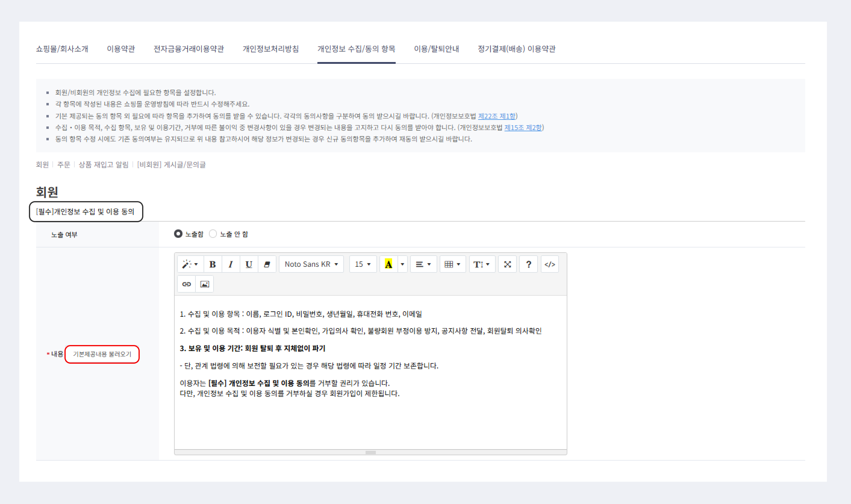Click the underline toolbar button
851x504 pixels.
click(248, 264)
